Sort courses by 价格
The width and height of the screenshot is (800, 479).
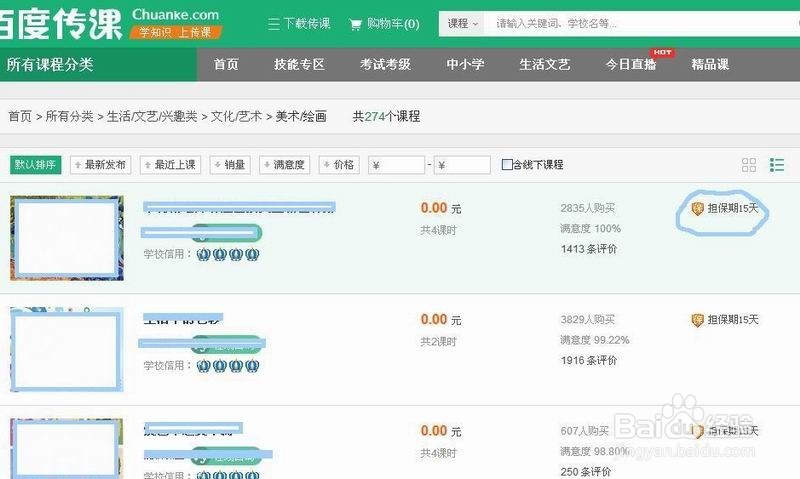[x=339, y=165]
